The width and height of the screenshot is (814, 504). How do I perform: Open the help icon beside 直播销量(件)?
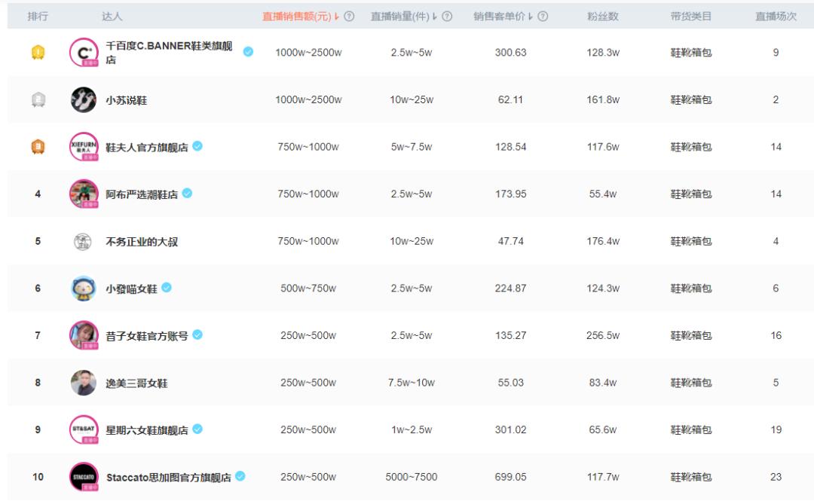446,14
